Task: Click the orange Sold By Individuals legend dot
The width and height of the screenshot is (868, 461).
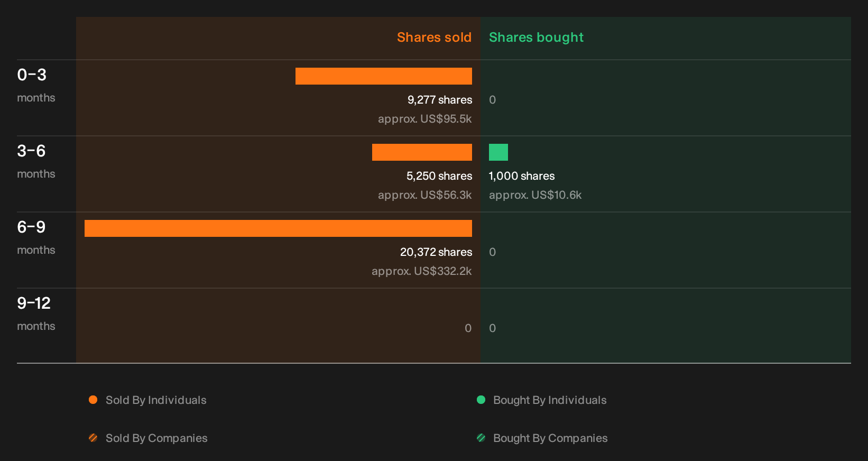Action: [x=93, y=400]
